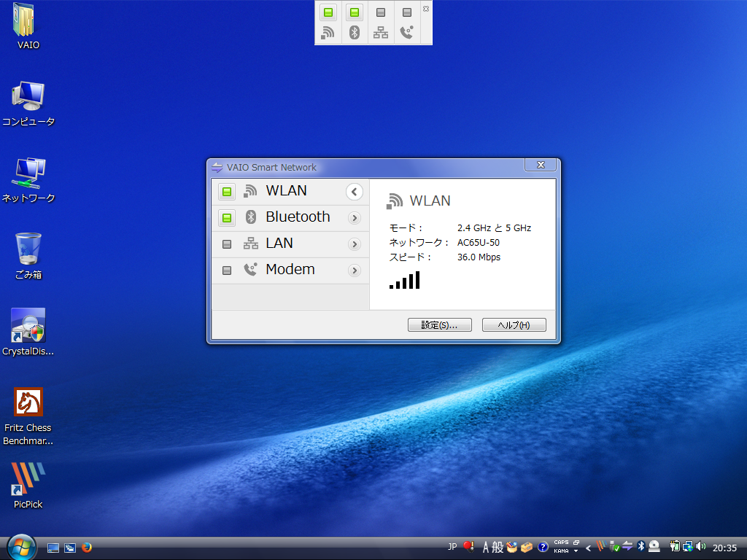This screenshot has width=747, height=560.
Task: Enable the LAN switch in VAIO Smart Network
Action: (227, 244)
